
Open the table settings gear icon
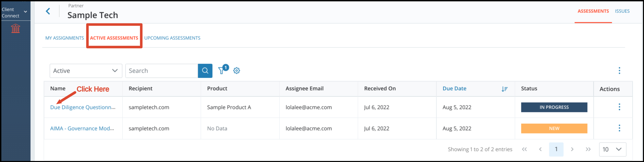(237, 71)
